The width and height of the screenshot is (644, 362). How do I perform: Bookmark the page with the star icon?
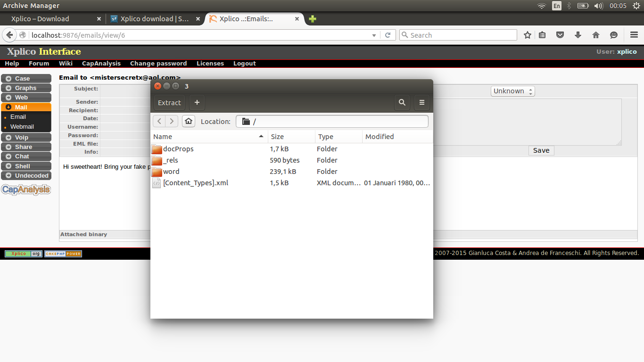(527, 35)
